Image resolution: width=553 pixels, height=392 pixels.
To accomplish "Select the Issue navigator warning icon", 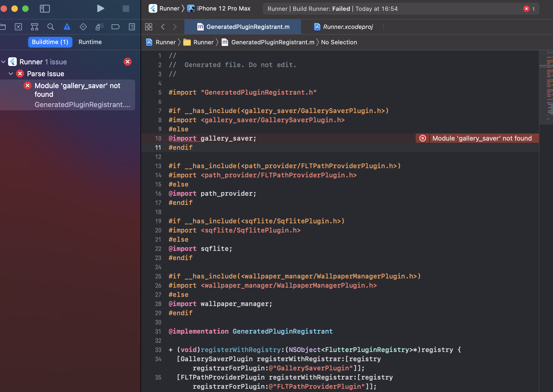I will (x=67, y=27).
